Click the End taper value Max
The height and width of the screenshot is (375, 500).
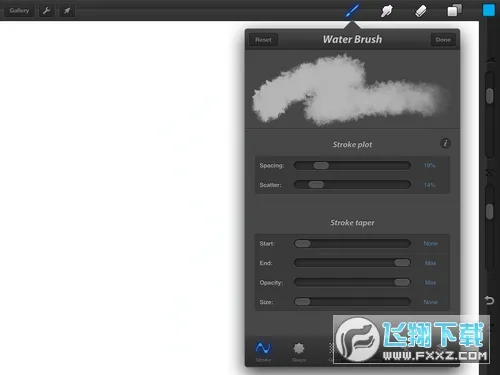(x=430, y=263)
